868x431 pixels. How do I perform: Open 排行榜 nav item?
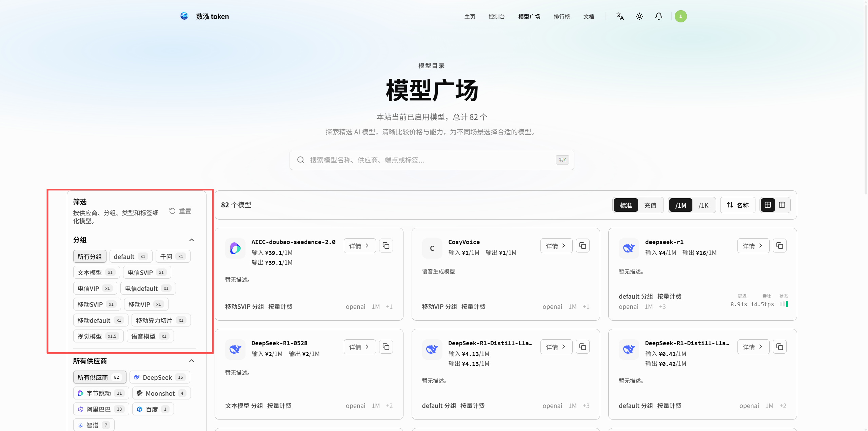coord(561,17)
